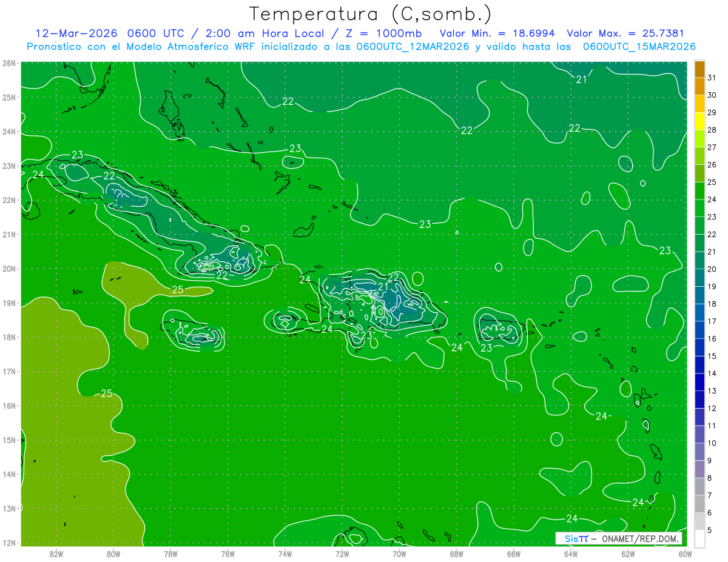Image resolution: width=728 pixels, height=562 pixels.
Task: Click the color bar value label "12"
Action: [x=712, y=409]
